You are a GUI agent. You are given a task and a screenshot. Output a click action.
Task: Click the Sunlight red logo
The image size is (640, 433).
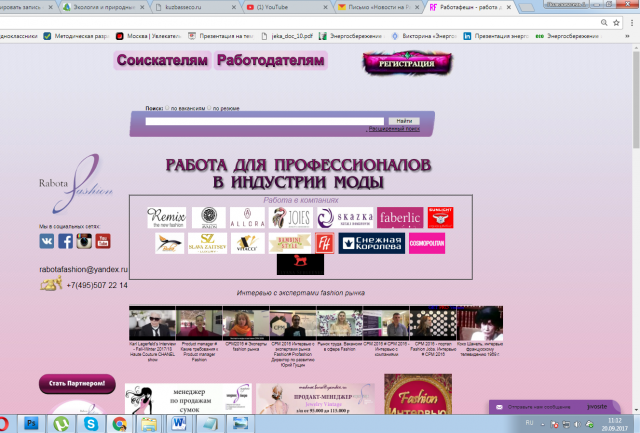point(440,218)
